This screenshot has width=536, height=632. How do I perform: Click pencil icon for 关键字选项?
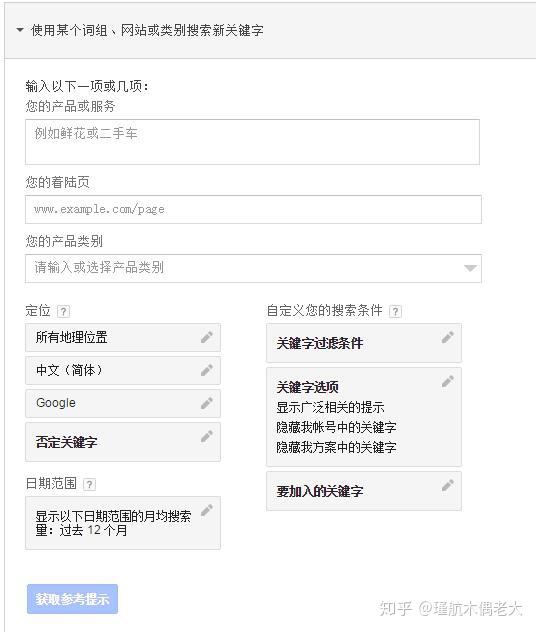(448, 381)
